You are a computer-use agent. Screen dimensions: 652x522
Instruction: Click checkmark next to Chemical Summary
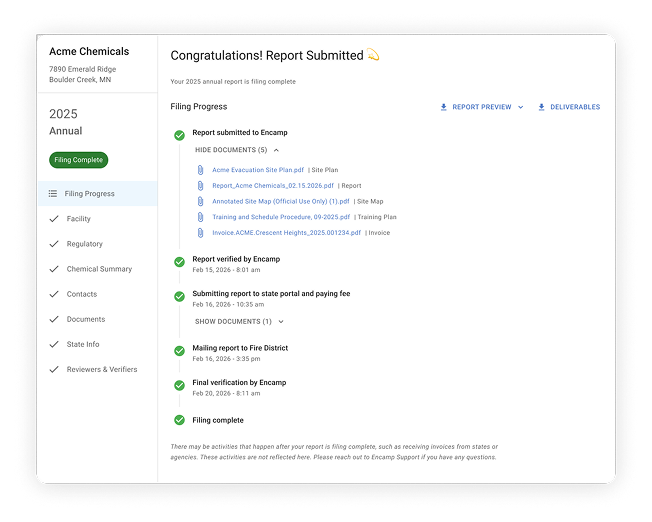tap(53, 269)
